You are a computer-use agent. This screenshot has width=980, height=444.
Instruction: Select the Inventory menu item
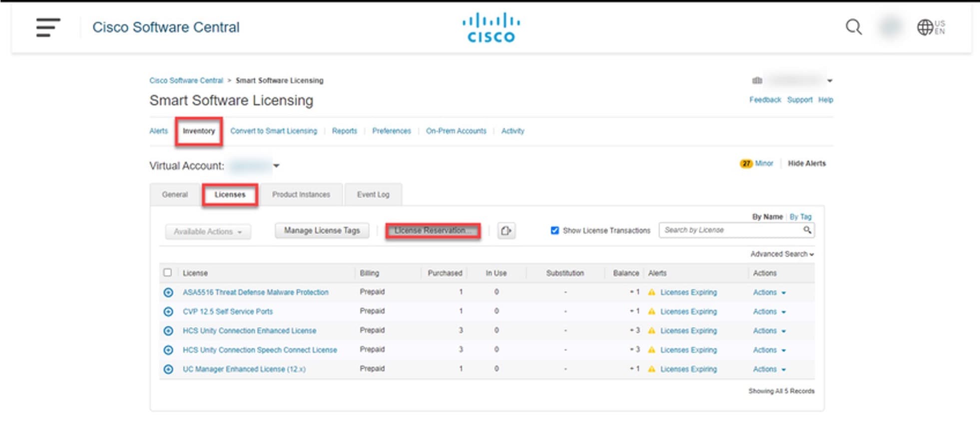(198, 131)
